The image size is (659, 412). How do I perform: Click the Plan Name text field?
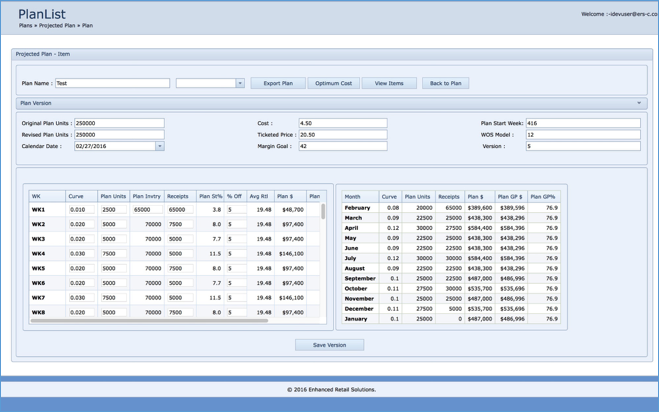(x=112, y=84)
